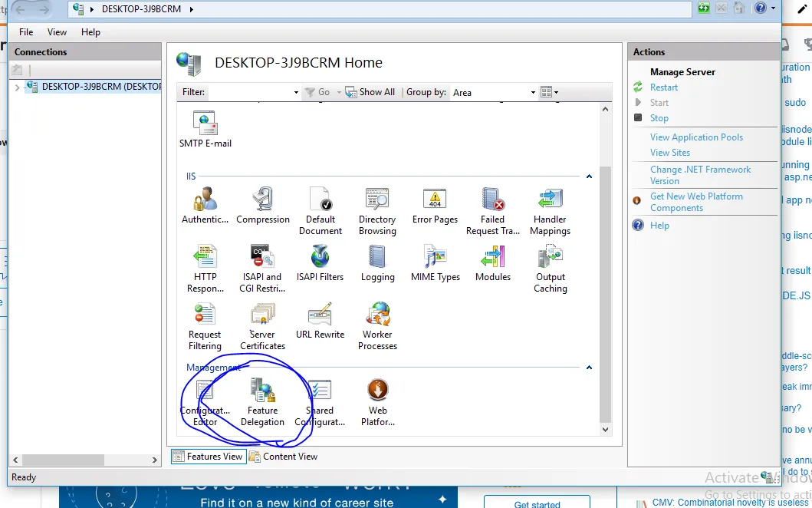Click the features pane vertical scrollbar
Image resolution: width=812 pixels, height=508 pixels.
point(605,293)
